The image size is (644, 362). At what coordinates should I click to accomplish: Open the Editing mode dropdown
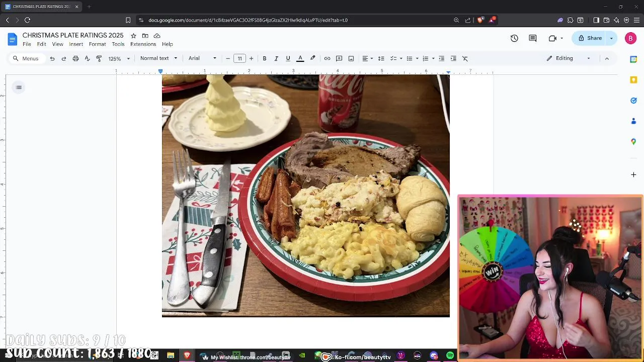tap(569, 58)
